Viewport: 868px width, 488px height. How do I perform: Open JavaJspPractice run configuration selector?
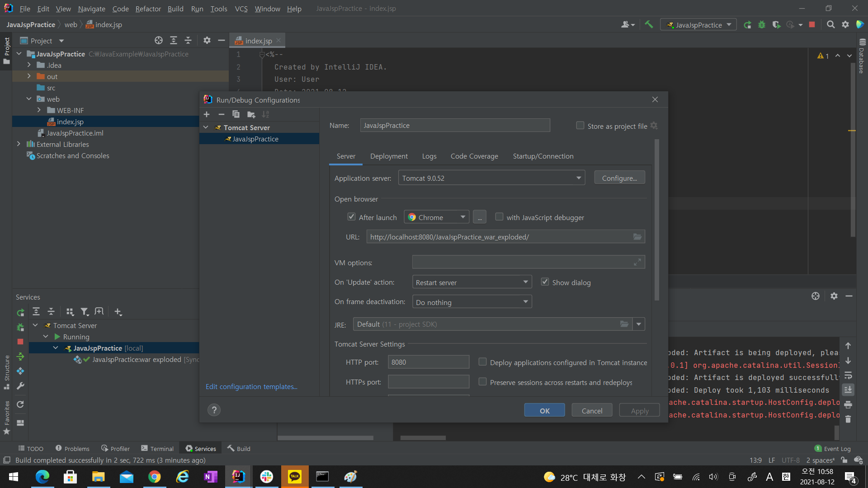(698, 25)
